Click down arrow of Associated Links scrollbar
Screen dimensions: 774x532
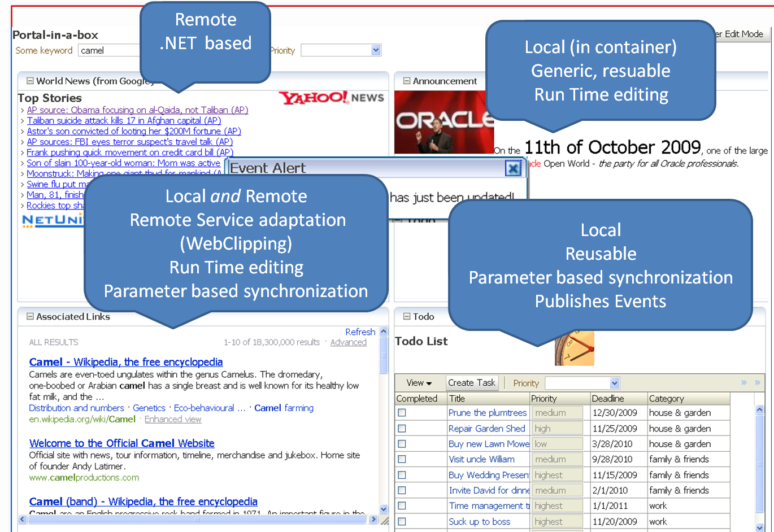point(384,509)
